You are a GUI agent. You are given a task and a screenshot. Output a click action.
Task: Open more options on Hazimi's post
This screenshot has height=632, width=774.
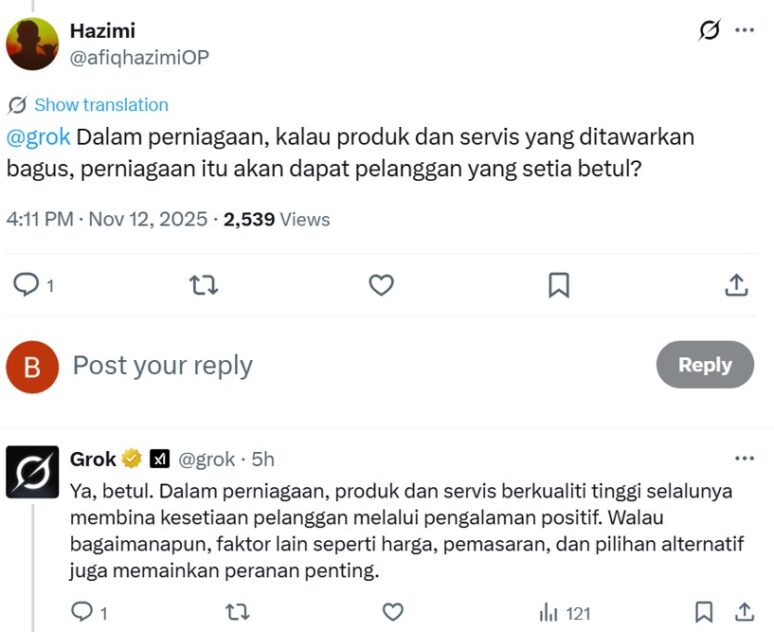click(x=744, y=31)
